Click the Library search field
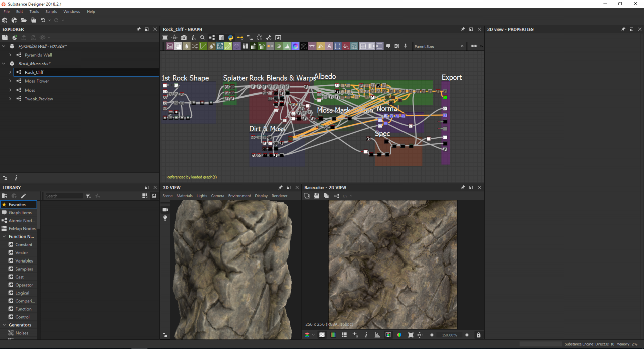The width and height of the screenshot is (644, 349). point(63,196)
